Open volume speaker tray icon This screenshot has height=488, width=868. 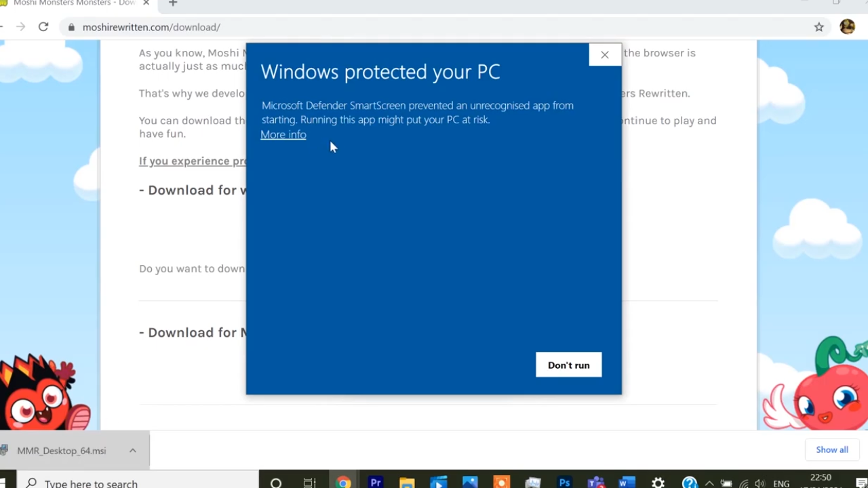760,483
